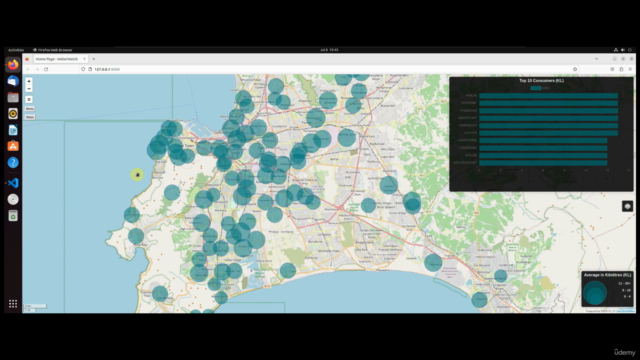Image resolution: width=640 pixels, height=360 pixels.
Task: Open Files from the dock
Action: [x=13, y=98]
